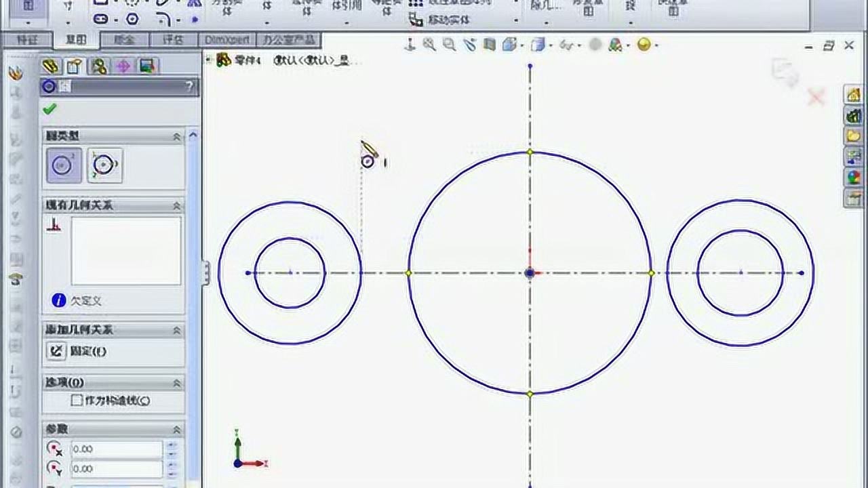
Task: Enable the 作为构造线 construction checkbox
Action: pyautogui.click(x=77, y=401)
